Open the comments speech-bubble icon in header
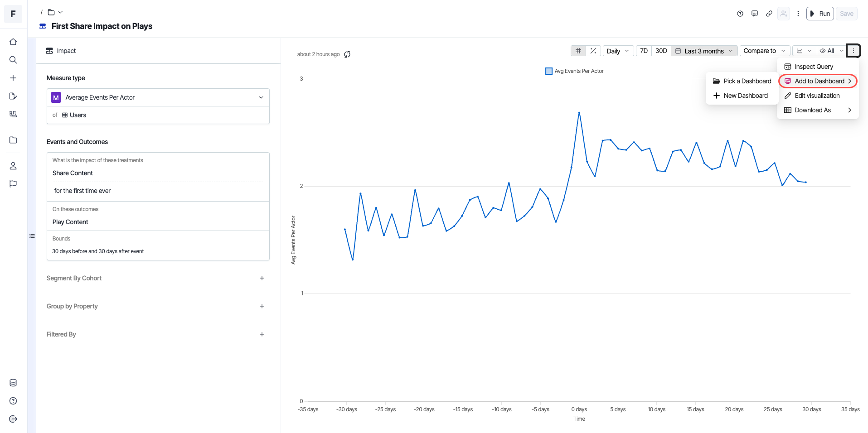Screen dimensions: 868x433 tap(755, 14)
